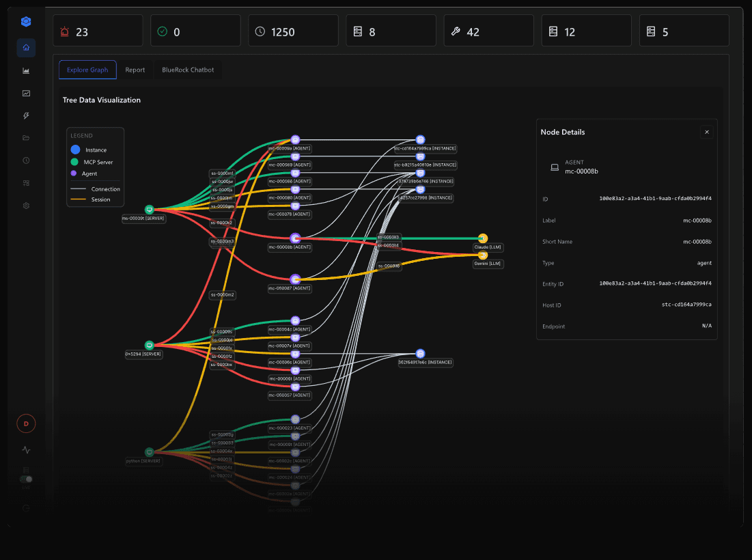This screenshot has width=752, height=560.
Task: Select the mc-000086 agent node
Action: tap(296, 173)
